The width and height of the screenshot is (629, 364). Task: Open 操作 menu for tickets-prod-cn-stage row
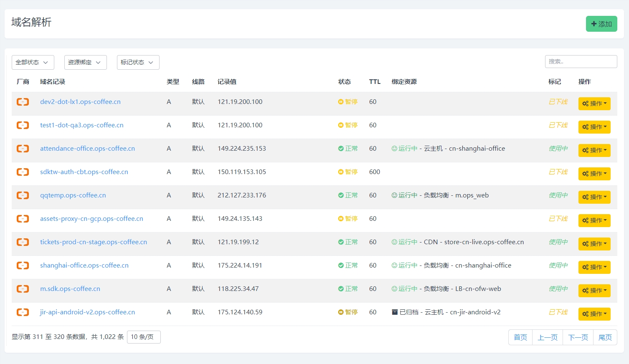(x=594, y=244)
